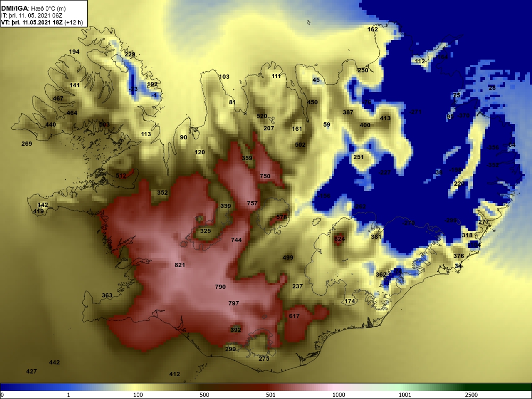This screenshot has height=399, width=532.
Task: Click the map value 318
Action: [467, 236]
